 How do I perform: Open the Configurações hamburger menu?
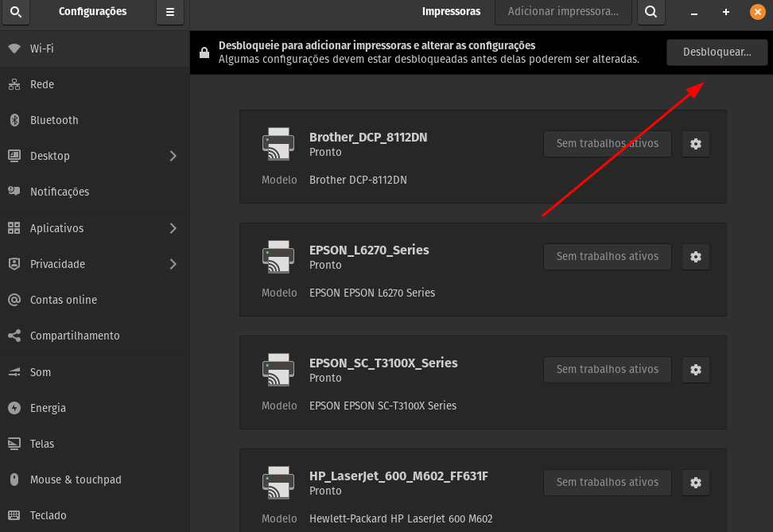(170, 12)
